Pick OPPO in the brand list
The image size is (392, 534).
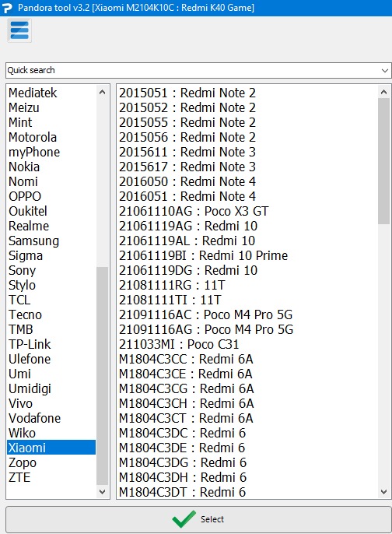25,196
